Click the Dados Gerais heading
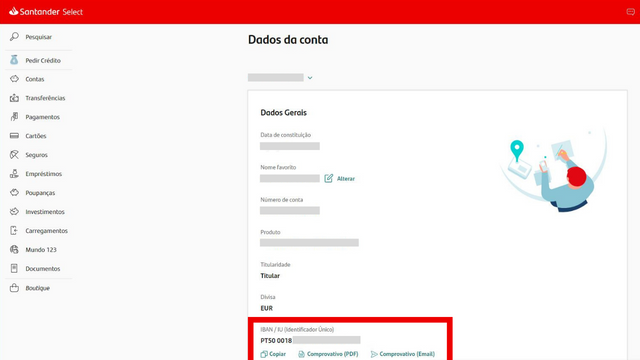The width and height of the screenshot is (640, 360). point(283,113)
